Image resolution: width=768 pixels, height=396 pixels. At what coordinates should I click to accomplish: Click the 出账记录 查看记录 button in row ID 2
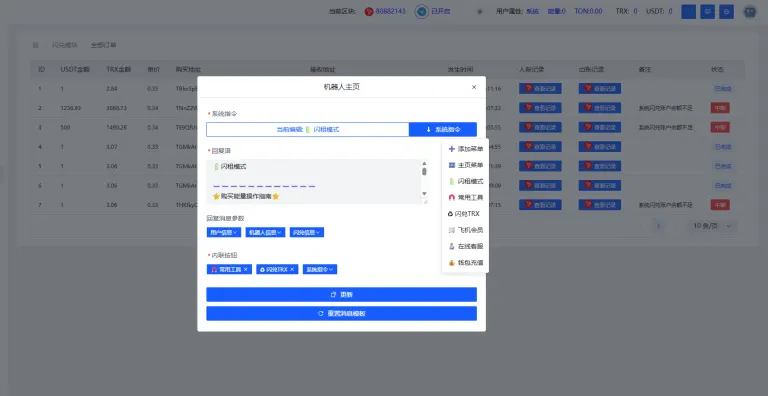(600, 108)
